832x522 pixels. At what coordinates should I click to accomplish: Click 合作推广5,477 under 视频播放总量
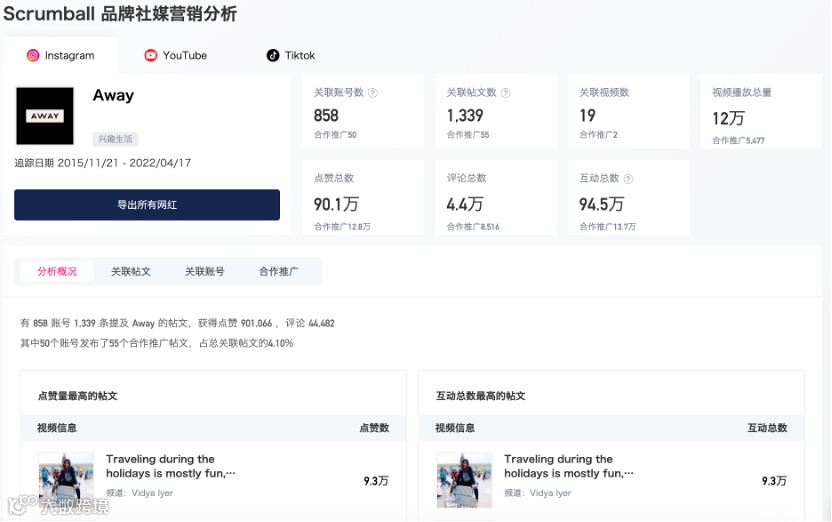(x=738, y=141)
